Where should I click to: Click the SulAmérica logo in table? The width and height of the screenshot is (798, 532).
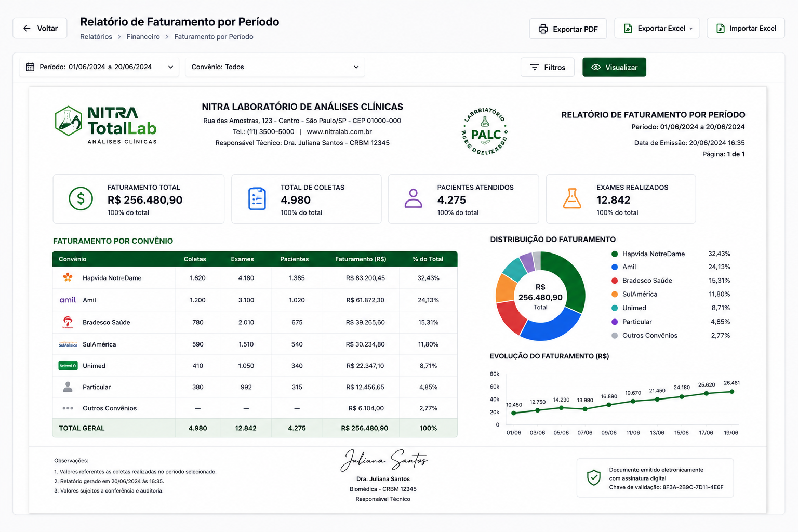[x=68, y=344]
